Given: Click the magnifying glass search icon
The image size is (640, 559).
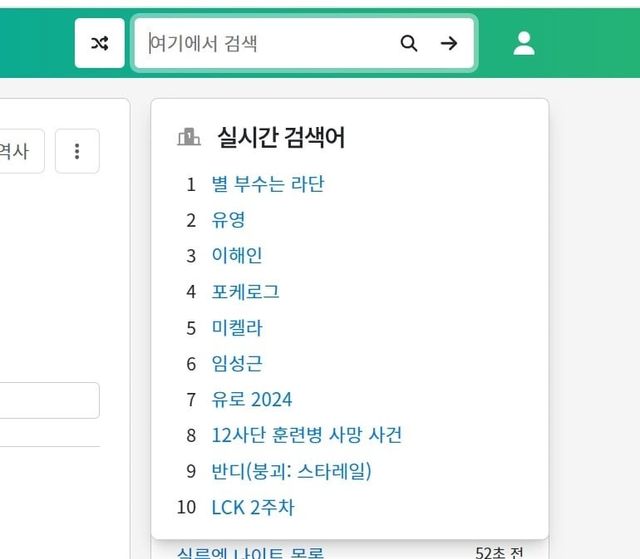Looking at the screenshot, I should coord(408,43).
